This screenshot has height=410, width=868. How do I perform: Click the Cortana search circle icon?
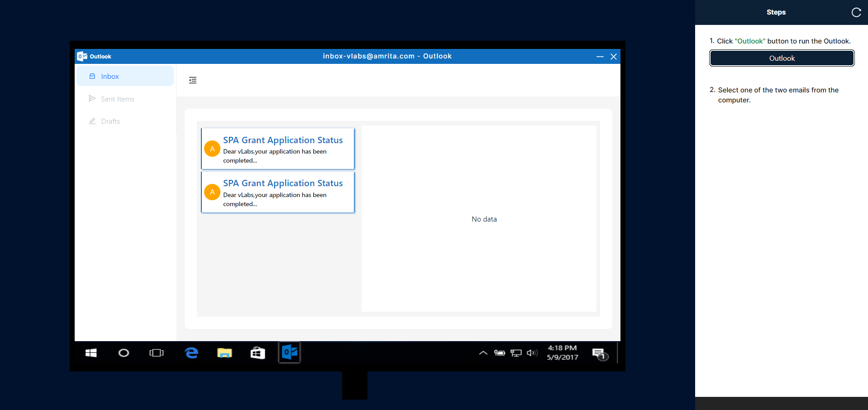click(124, 353)
